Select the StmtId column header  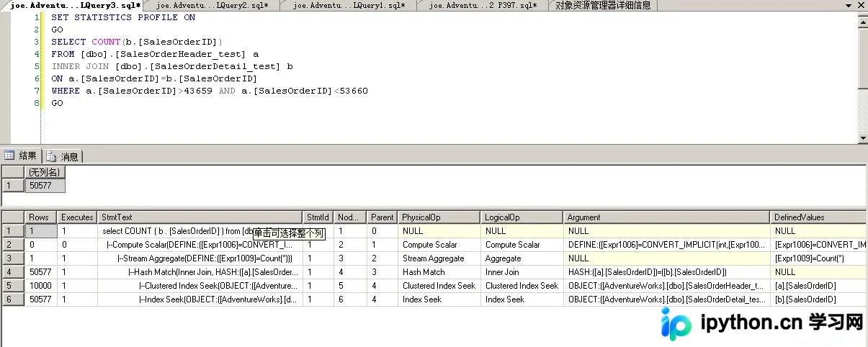point(318,217)
